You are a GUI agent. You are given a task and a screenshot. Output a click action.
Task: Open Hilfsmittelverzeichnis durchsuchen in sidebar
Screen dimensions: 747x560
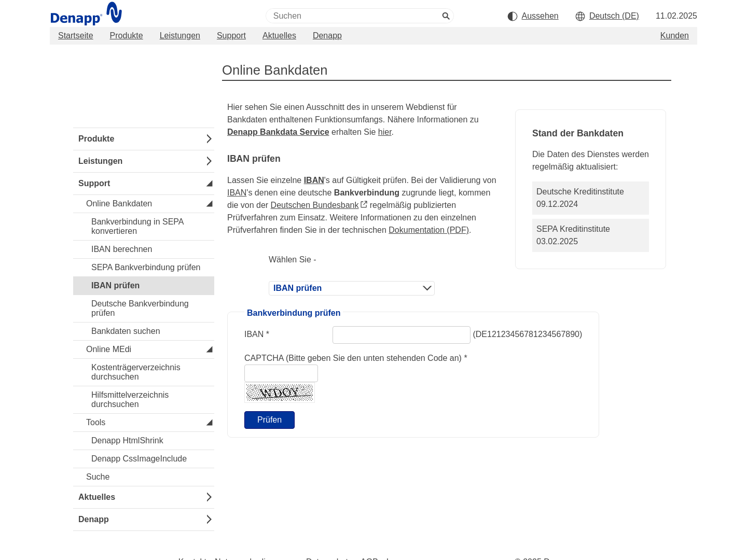pyautogui.click(x=144, y=400)
